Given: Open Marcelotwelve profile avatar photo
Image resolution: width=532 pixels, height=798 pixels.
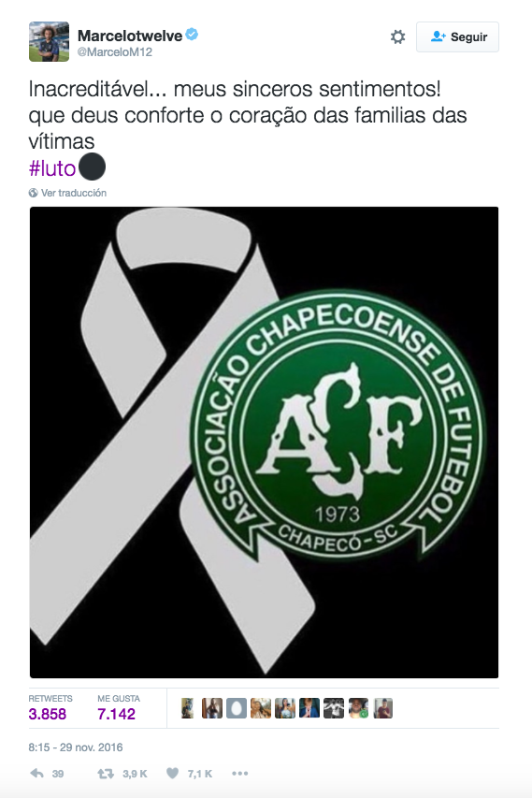Looking at the screenshot, I should click(49, 41).
